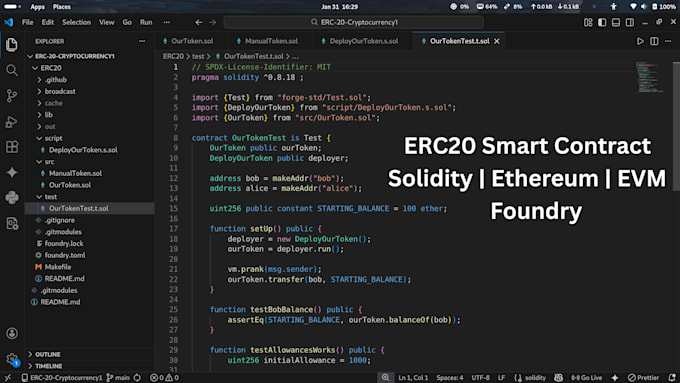
Task: Open the Search view in activity bar
Action: click(x=12, y=70)
